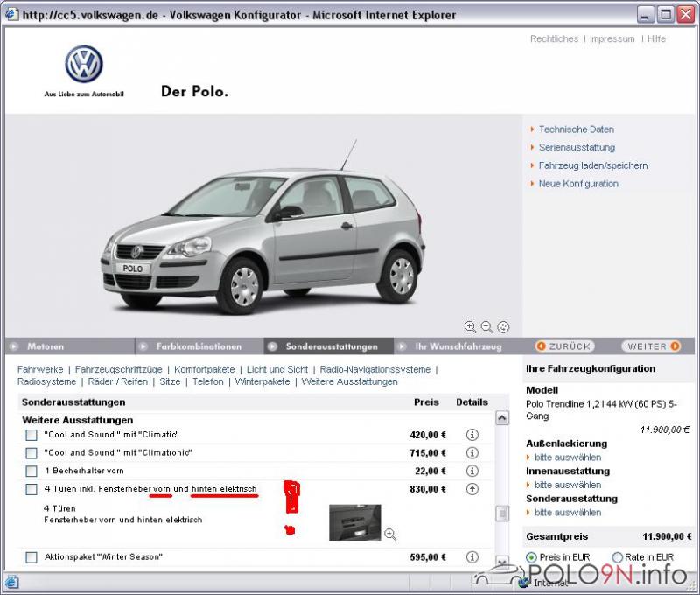Choose Außenlackierung via bitte auswählen
The width and height of the screenshot is (700, 595).
(568, 458)
